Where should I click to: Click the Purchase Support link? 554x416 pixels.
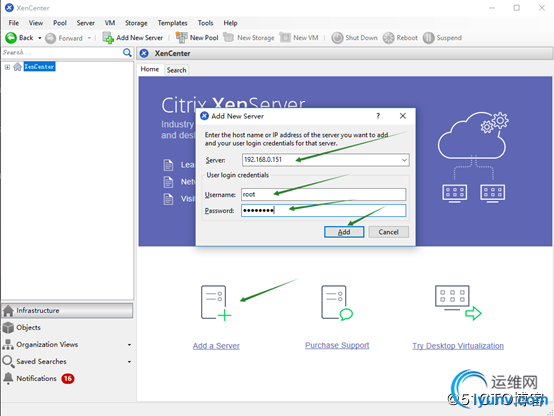[337, 345]
